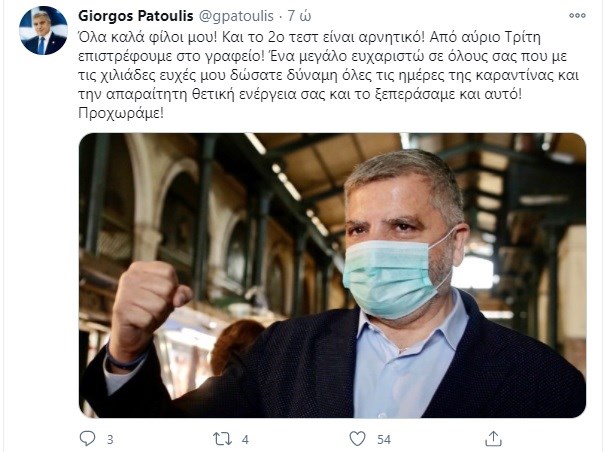Click the Giorgos Patoulis display name
The height and width of the screenshot is (452, 603).
(136, 16)
